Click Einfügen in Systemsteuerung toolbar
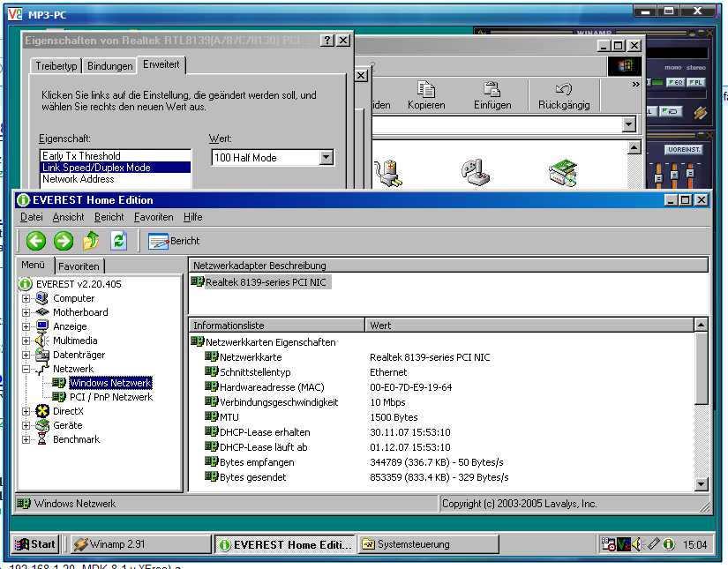The width and height of the screenshot is (728, 569). click(492, 95)
